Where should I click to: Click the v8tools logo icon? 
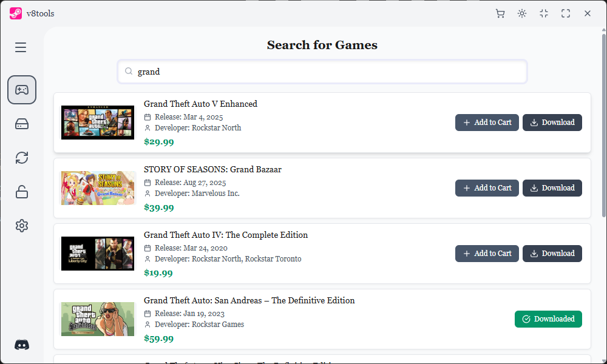tap(15, 13)
